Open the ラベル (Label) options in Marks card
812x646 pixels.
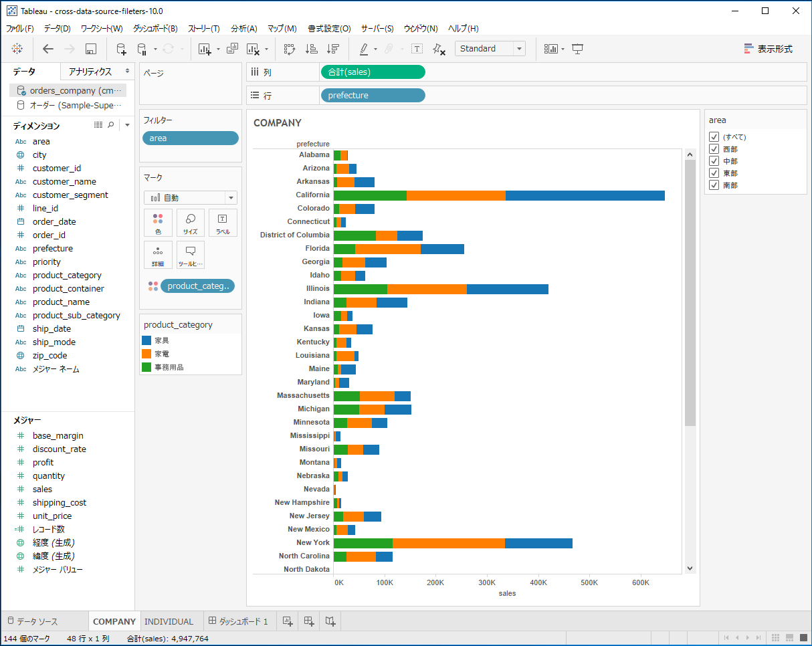tap(222, 223)
